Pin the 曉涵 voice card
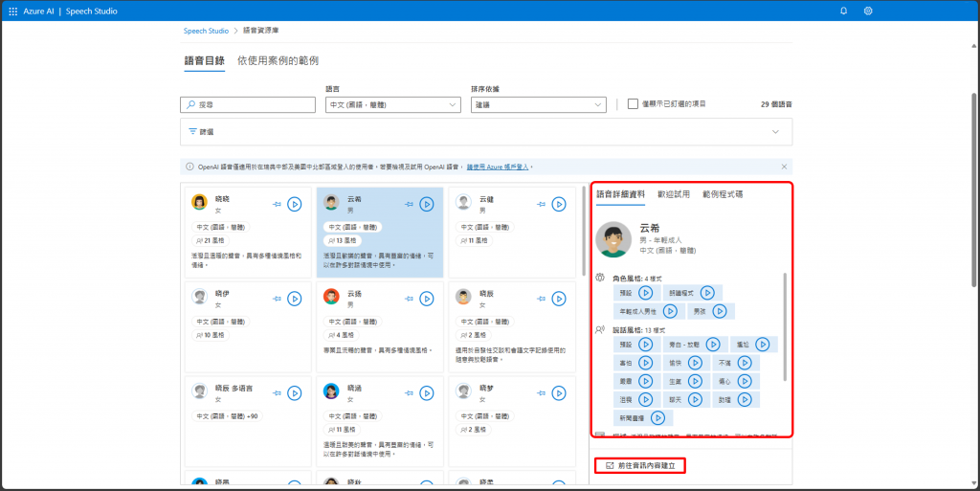The width and height of the screenshot is (980, 491). [x=409, y=393]
